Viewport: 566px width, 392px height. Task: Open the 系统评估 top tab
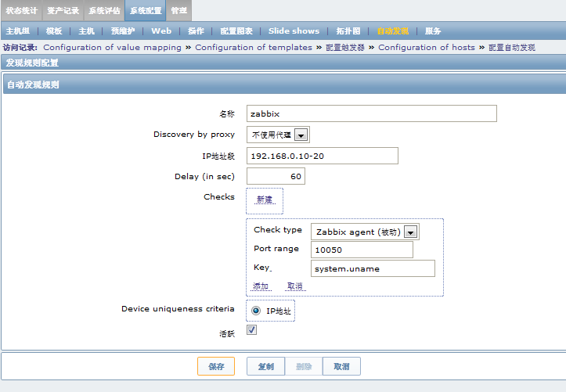(104, 10)
